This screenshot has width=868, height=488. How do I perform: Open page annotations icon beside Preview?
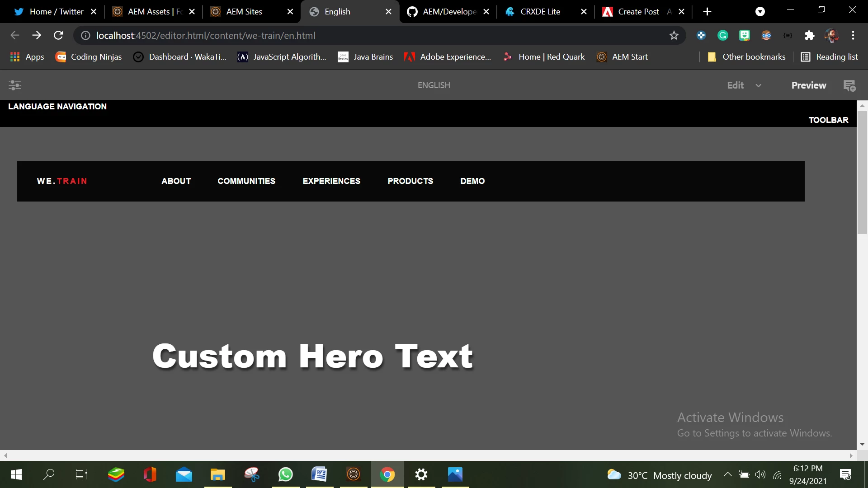click(849, 85)
